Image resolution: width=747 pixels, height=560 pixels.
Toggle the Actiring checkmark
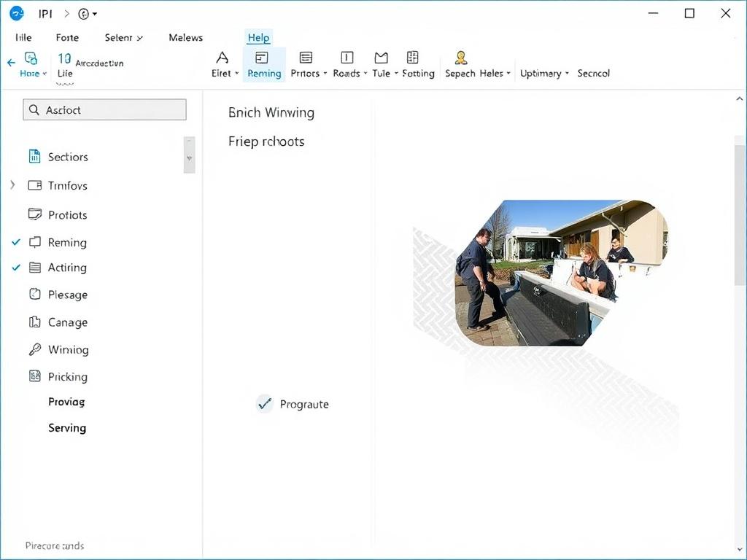tap(16, 267)
